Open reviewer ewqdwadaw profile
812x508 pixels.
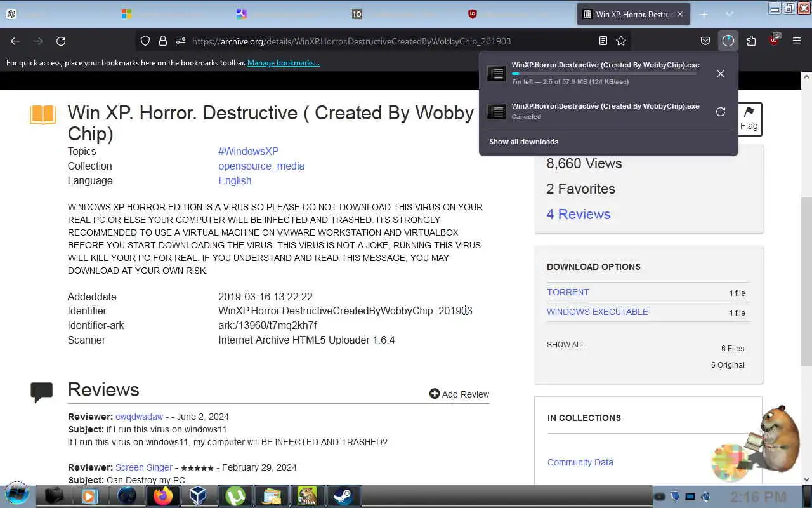click(139, 417)
